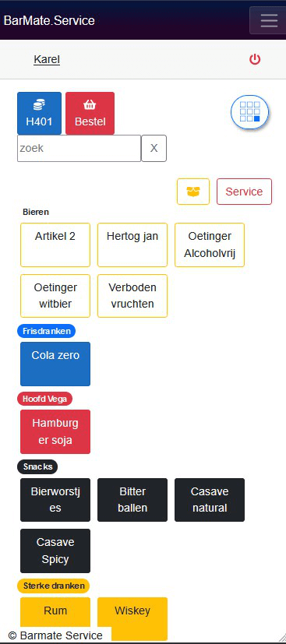Select the Hoofd Vega category badge
This screenshot has height=644, width=286.
click(44, 399)
